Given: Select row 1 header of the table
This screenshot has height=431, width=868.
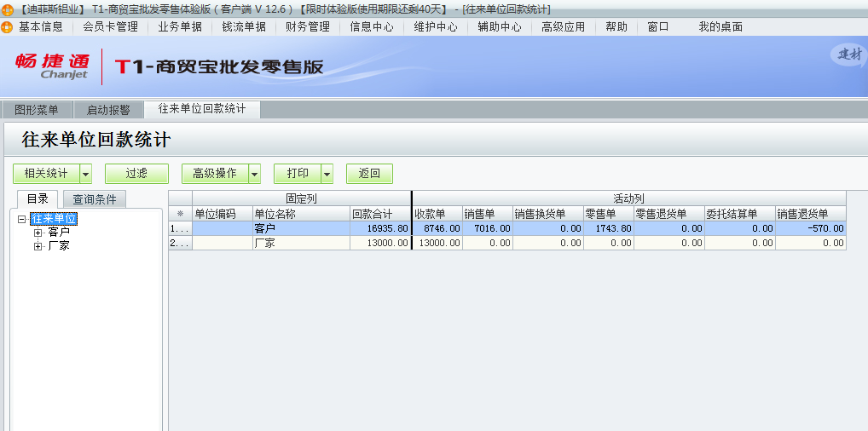Looking at the screenshot, I should tap(181, 228).
